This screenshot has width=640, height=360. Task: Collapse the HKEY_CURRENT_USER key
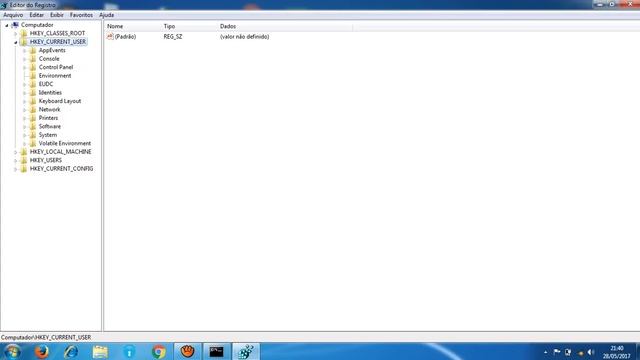coord(16,42)
